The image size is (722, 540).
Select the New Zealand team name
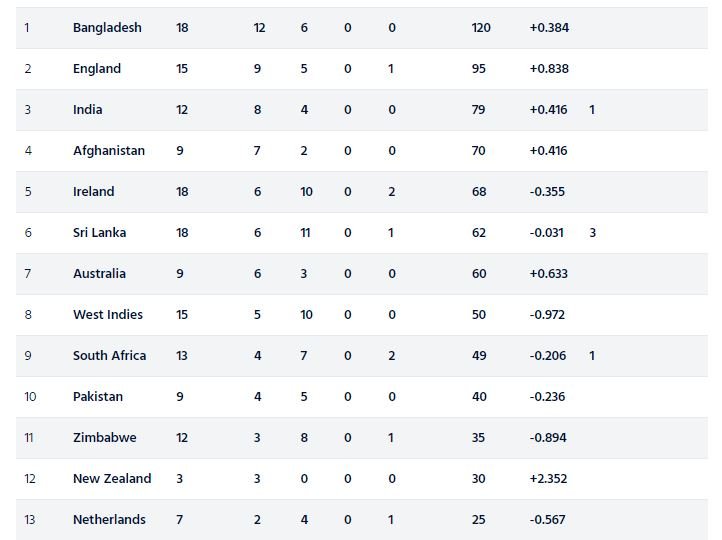pyautogui.click(x=112, y=479)
